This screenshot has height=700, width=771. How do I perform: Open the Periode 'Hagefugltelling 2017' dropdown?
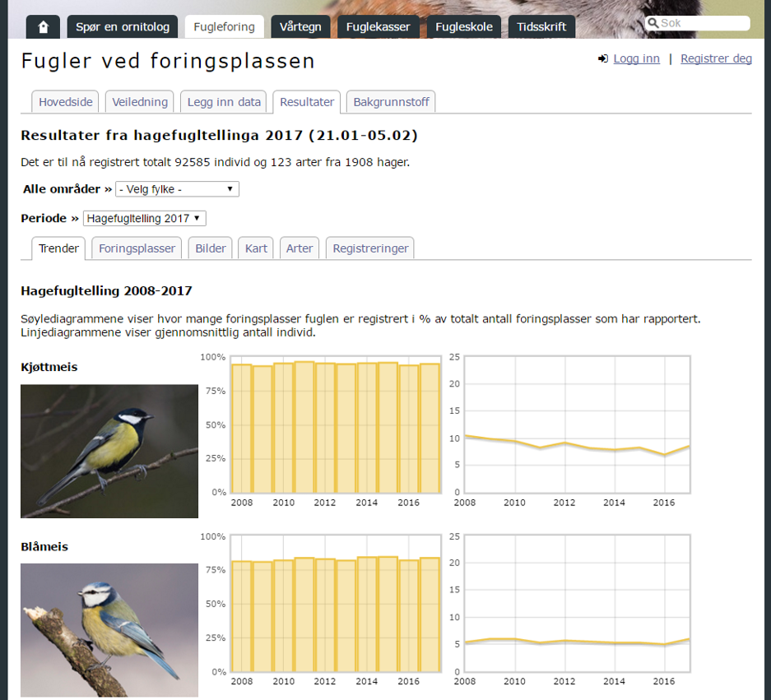tap(145, 218)
